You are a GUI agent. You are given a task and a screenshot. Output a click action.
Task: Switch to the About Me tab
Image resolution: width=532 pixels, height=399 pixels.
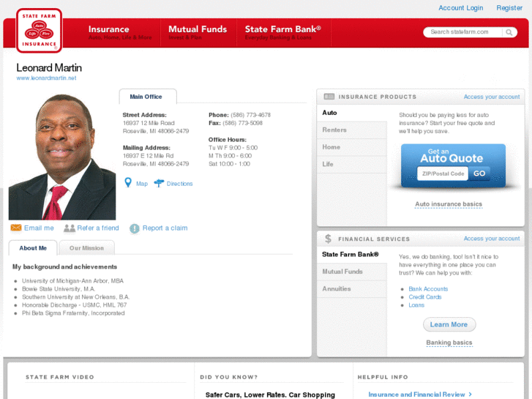33,248
